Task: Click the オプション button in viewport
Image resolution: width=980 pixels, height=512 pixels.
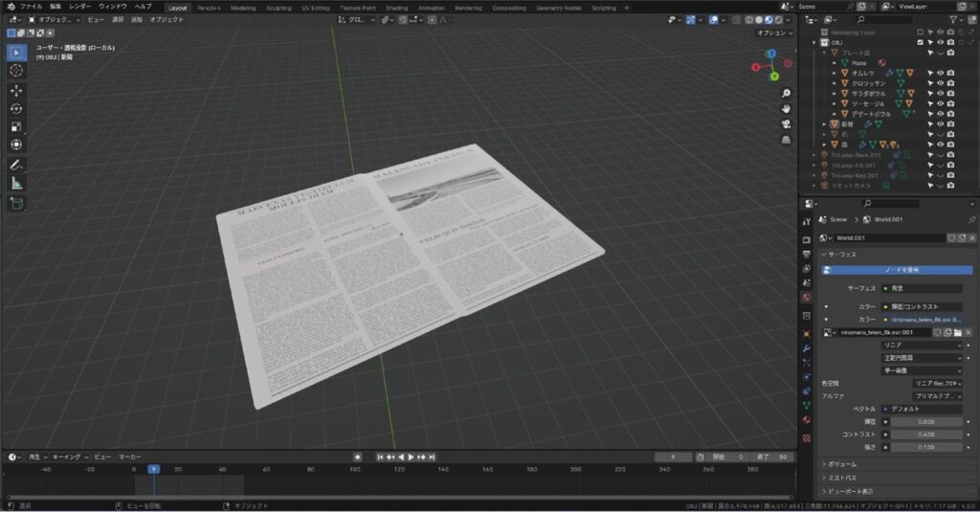Action: 774,33
